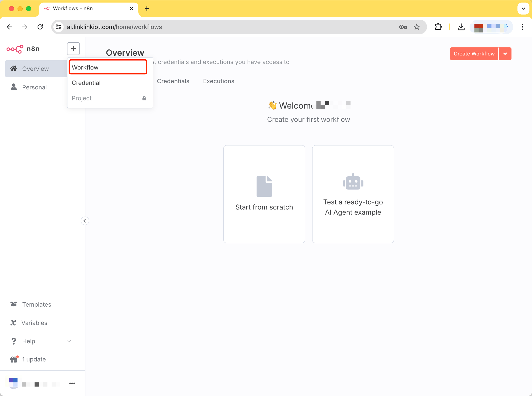The width and height of the screenshot is (532, 396).
Task: Open Personal section in the sidebar
Action: coord(34,87)
